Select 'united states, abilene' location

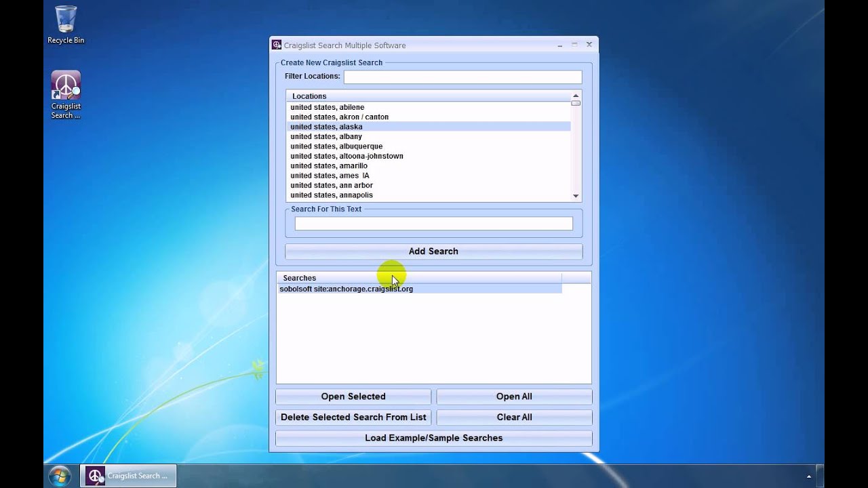coord(429,107)
